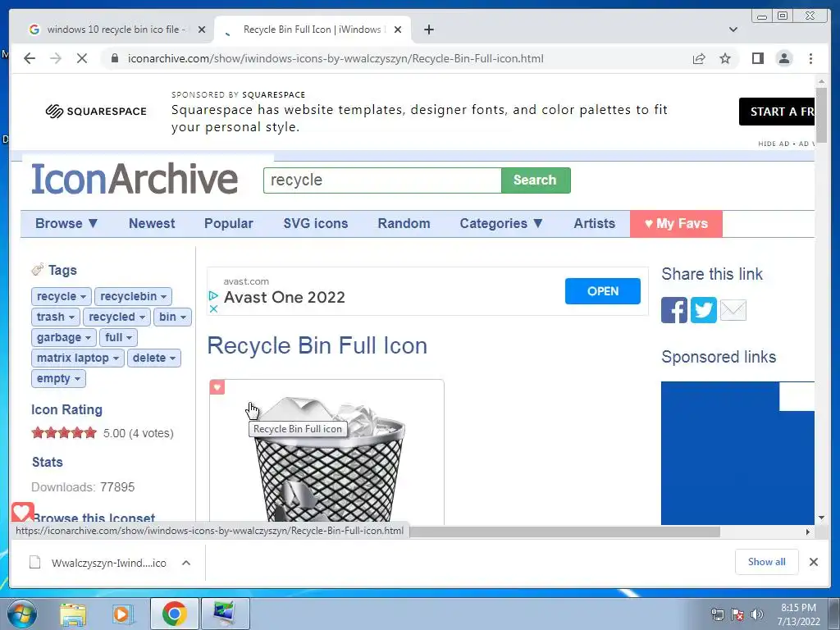Expand the Categories dropdown menu
The width and height of the screenshot is (840, 630).
(x=501, y=223)
